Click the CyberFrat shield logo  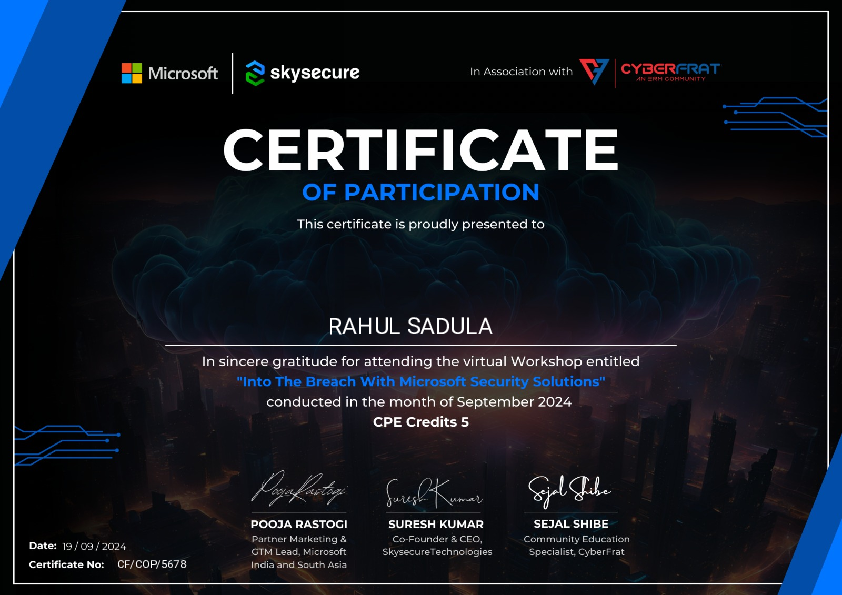(x=595, y=72)
